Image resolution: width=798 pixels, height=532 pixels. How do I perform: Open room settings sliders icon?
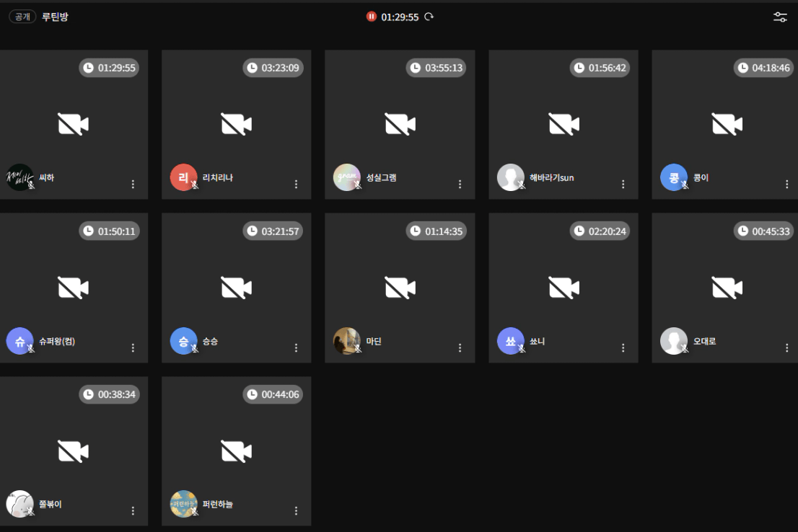click(780, 17)
